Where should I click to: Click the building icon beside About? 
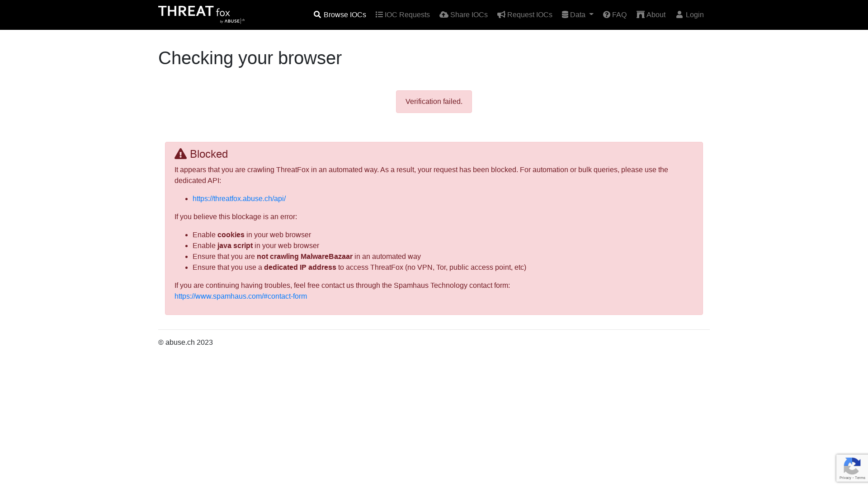(641, 15)
